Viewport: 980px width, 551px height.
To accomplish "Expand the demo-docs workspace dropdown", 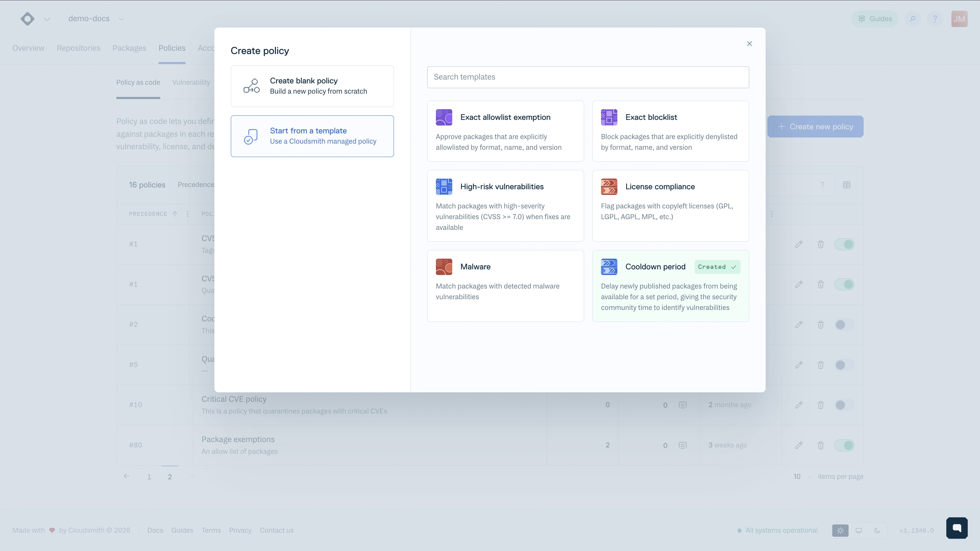I will [121, 19].
